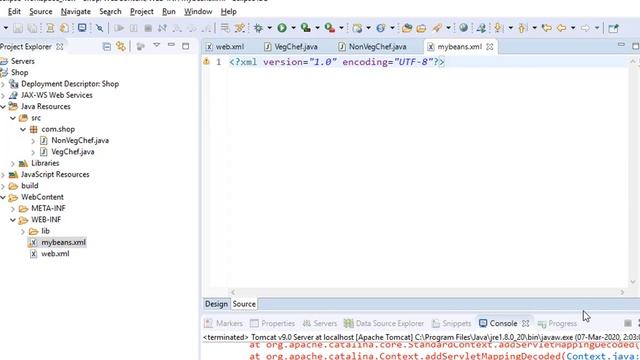The image size is (640, 360).
Task: Click the Back navigation arrow icon
Action: tap(562, 28)
